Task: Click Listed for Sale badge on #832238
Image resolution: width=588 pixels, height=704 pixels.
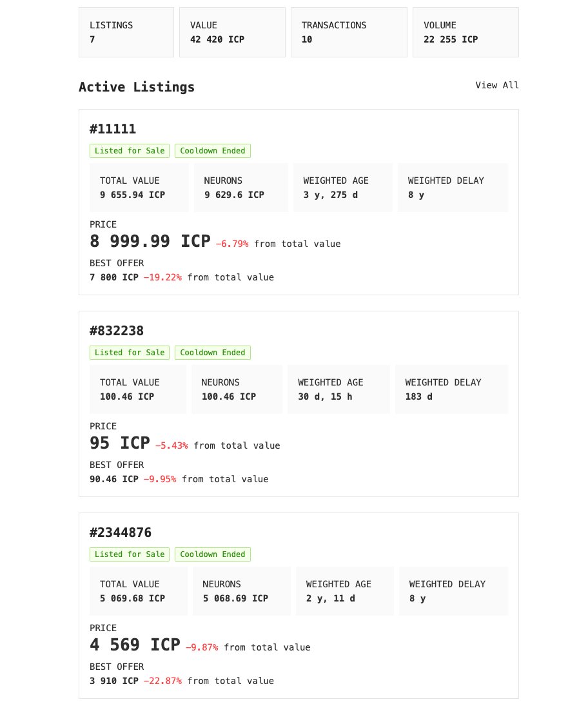Action: pyautogui.click(x=130, y=353)
